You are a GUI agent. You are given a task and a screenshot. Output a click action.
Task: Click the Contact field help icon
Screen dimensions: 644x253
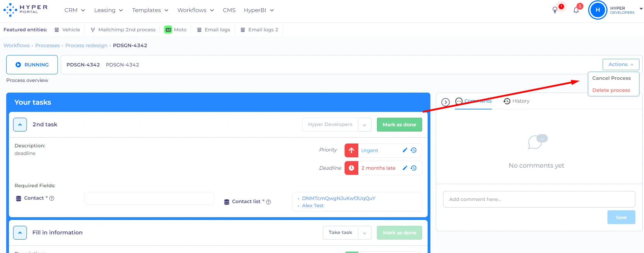pos(52,198)
